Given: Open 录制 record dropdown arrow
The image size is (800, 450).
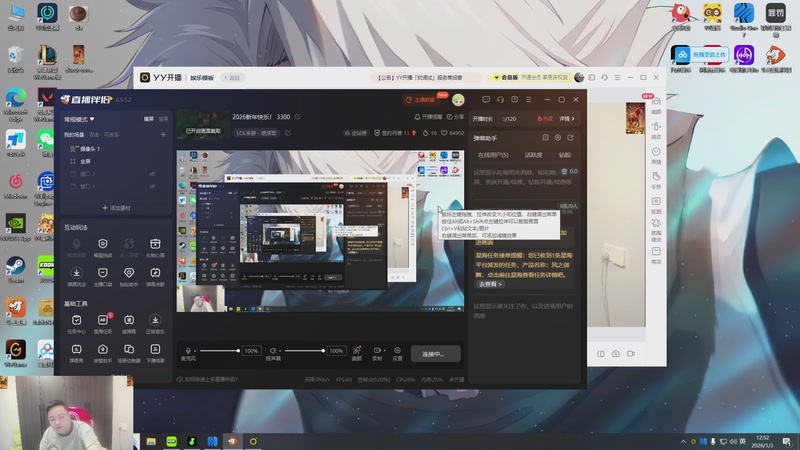Looking at the screenshot, I should point(384,351).
